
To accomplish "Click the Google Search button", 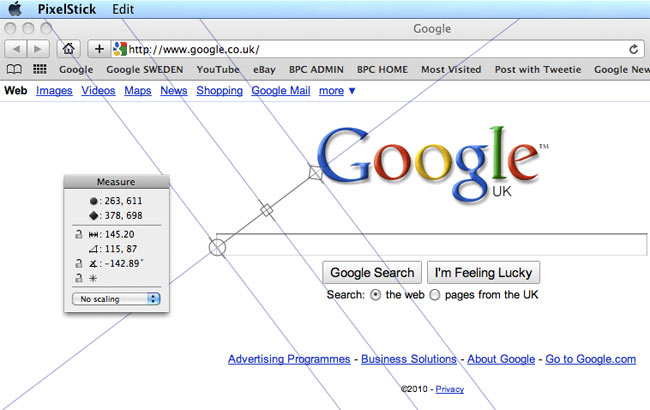I will [x=372, y=272].
